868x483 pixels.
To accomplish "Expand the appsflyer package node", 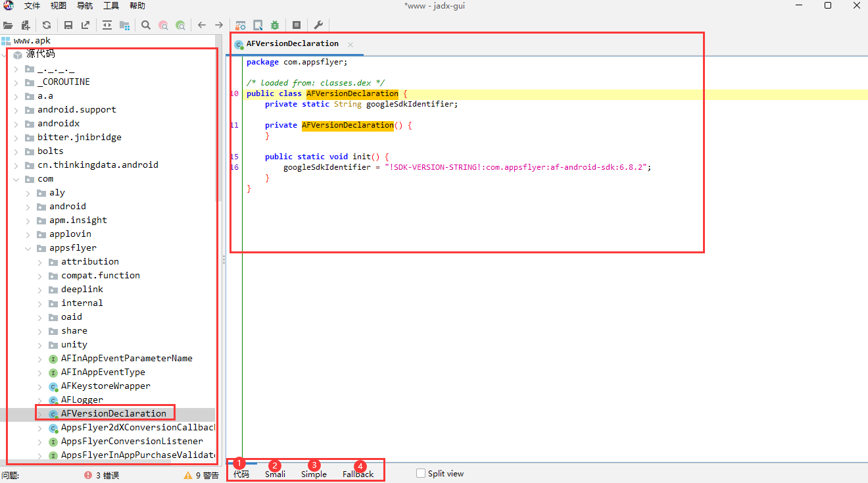I will (x=28, y=247).
